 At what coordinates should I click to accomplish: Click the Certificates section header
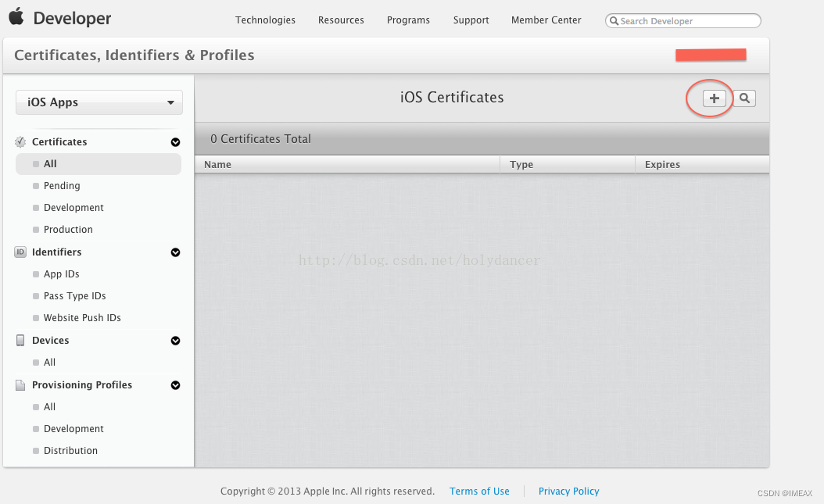pyautogui.click(x=59, y=141)
